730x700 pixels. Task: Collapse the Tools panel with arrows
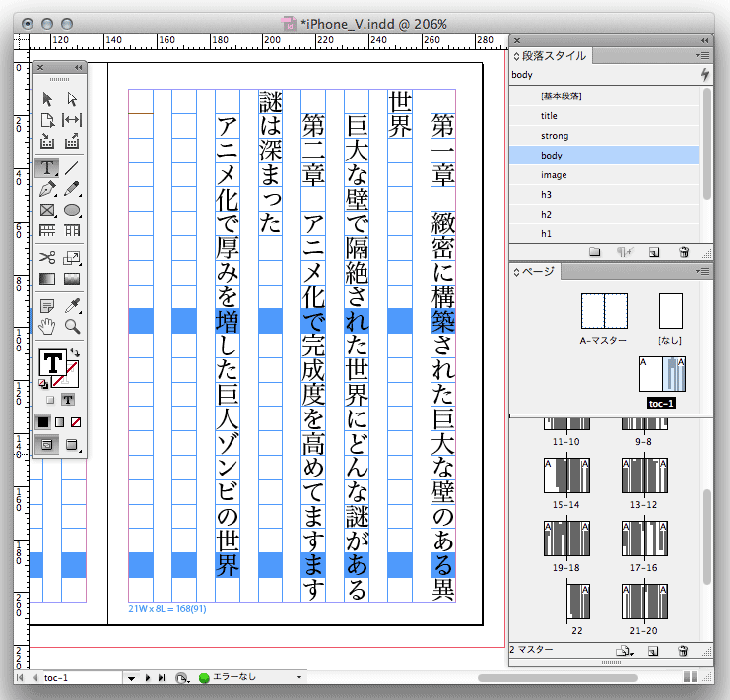click(78, 68)
